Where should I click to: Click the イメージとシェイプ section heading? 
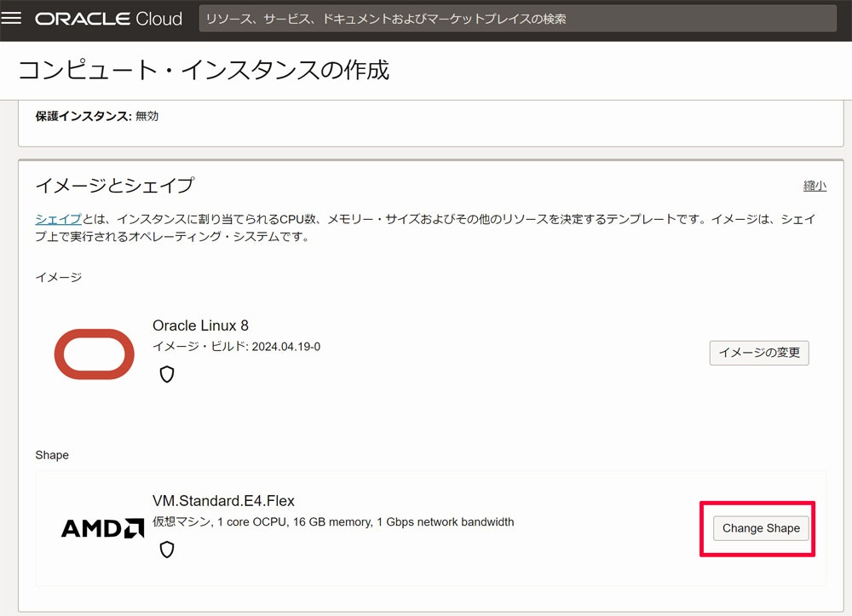115,185
